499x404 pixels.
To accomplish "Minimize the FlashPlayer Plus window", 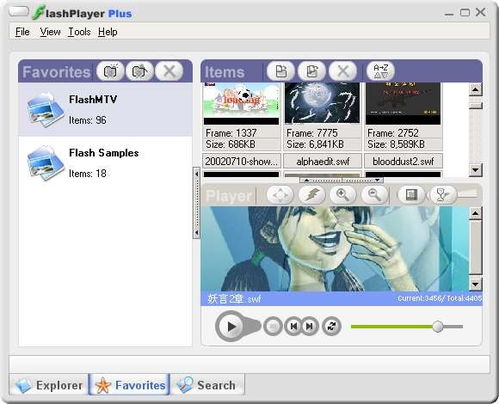I will click(x=449, y=13).
